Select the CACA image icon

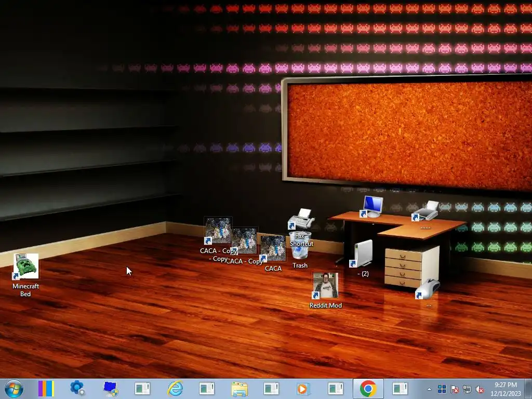click(x=273, y=248)
